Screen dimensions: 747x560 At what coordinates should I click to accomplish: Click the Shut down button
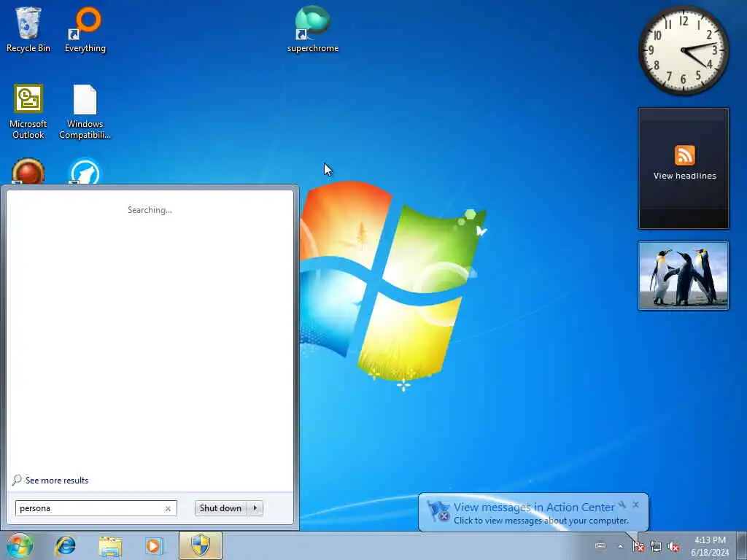(x=220, y=508)
